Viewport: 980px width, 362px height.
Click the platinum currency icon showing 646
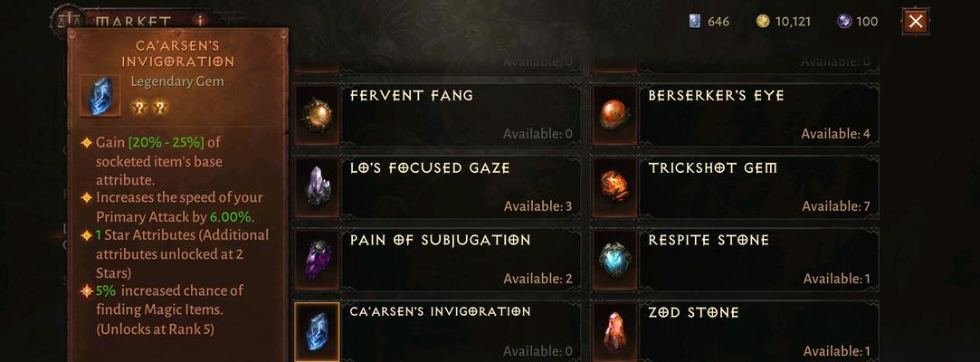tap(694, 21)
